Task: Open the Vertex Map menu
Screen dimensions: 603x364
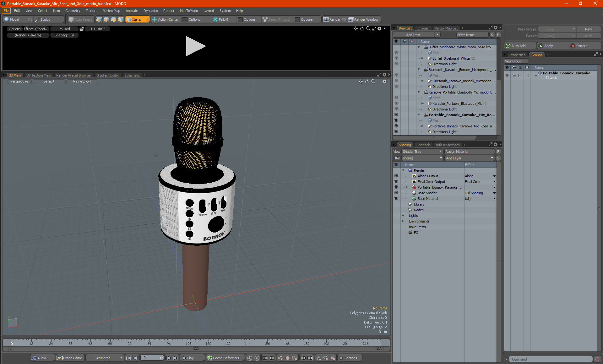Action: coord(111,11)
